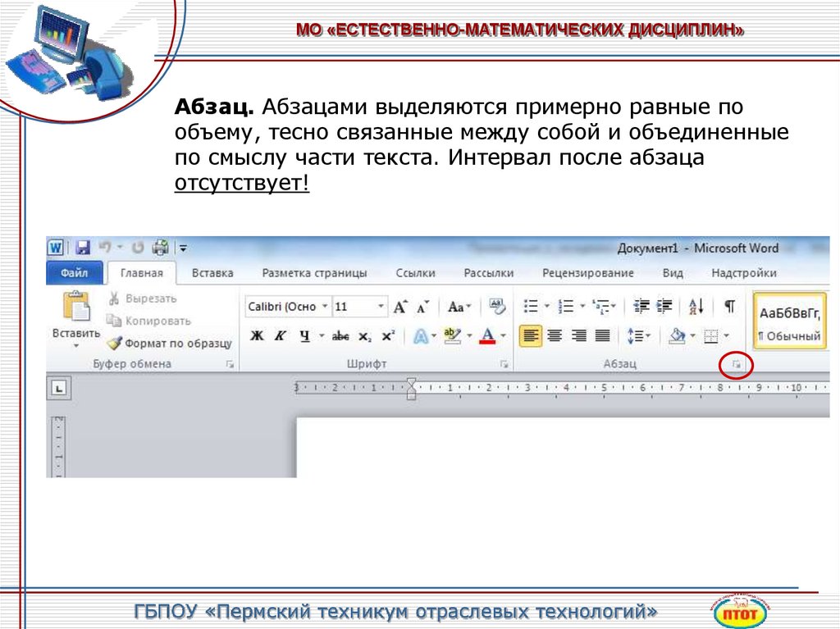840x629 pixels.
Task: Click the sort А-Я icon
Action: pyautogui.click(x=696, y=307)
